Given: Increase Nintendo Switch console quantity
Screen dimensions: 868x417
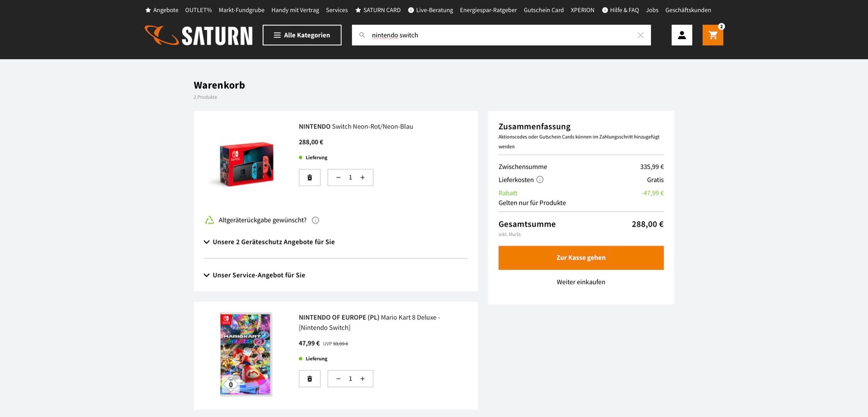Looking at the screenshot, I should pyautogui.click(x=363, y=178).
